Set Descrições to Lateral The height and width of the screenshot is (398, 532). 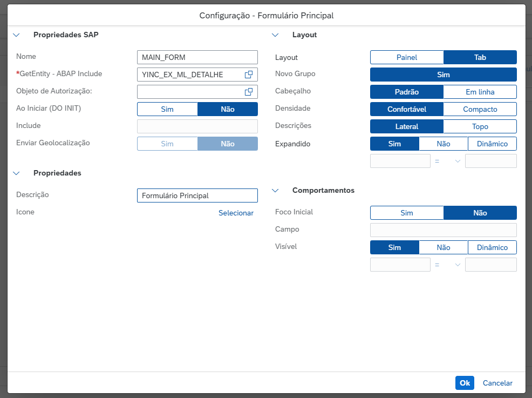407,126
